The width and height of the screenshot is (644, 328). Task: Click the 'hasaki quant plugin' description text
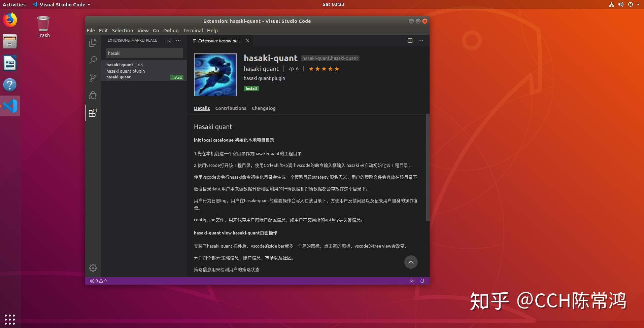[264, 78]
